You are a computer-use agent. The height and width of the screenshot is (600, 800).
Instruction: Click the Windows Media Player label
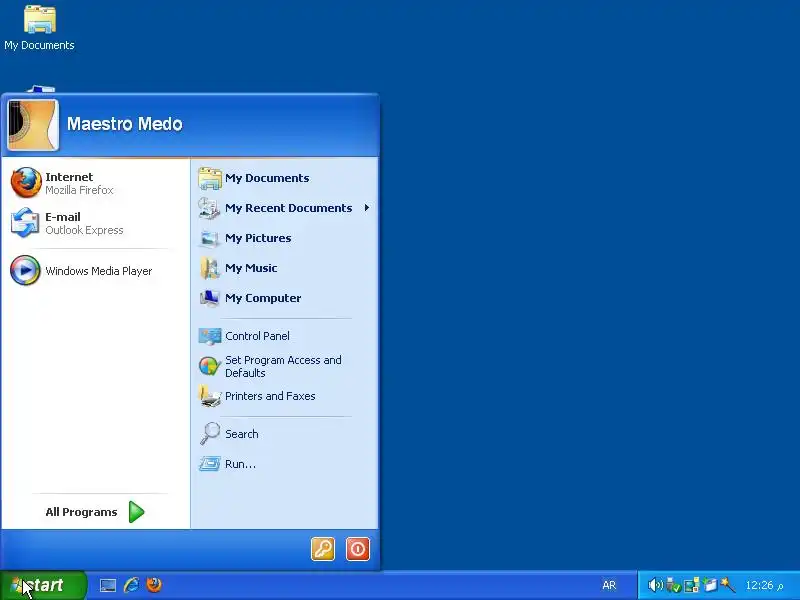(x=98, y=271)
